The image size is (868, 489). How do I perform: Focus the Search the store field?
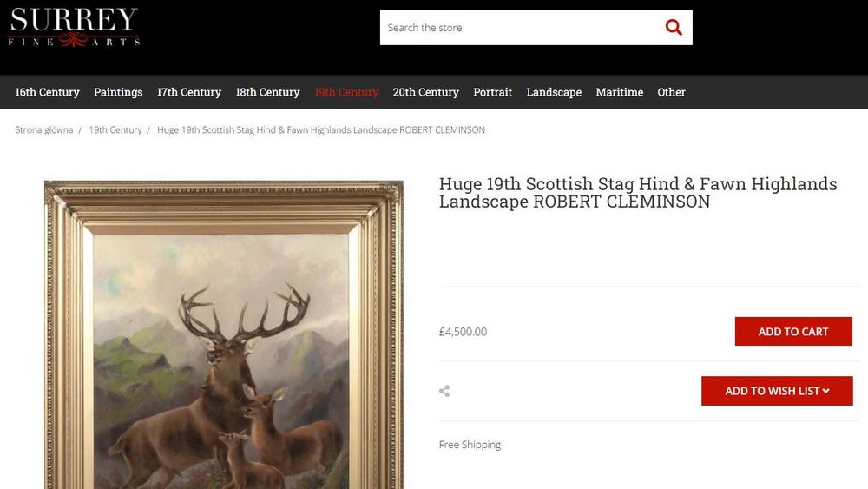click(520, 28)
